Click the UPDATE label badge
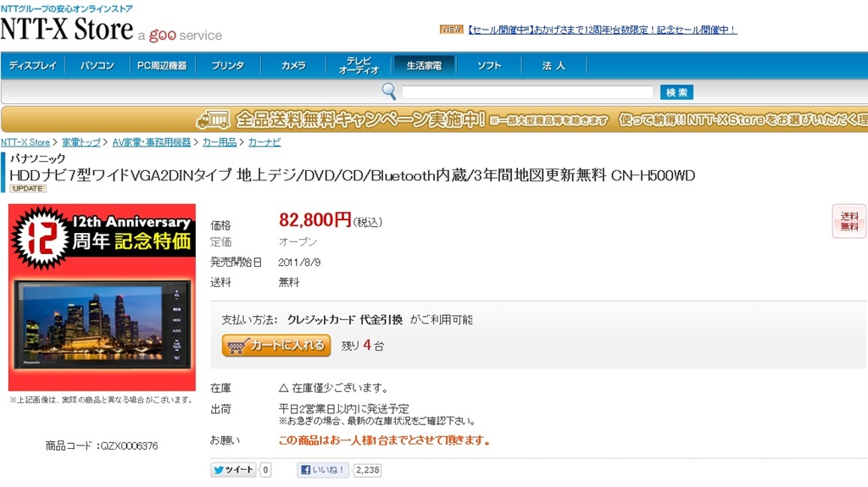The width and height of the screenshot is (868, 487). pyautogui.click(x=28, y=189)
